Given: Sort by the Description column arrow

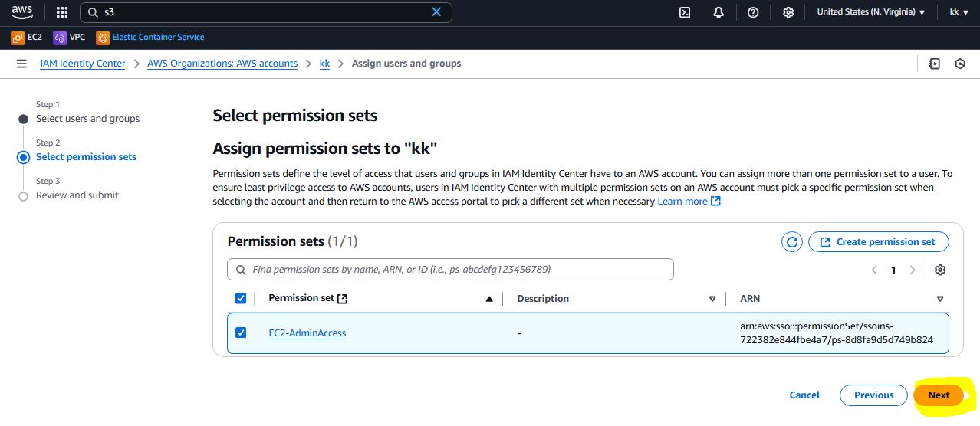Looking at the screenshot, I should tap(712, 299).
